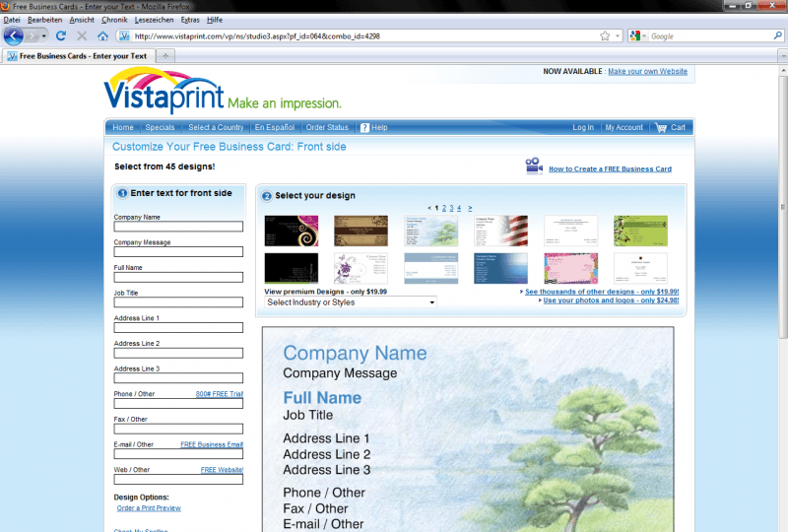788x532 pixels.
Task: Go to design page 2
Action: pyautogui.click(x=444, y=208)
